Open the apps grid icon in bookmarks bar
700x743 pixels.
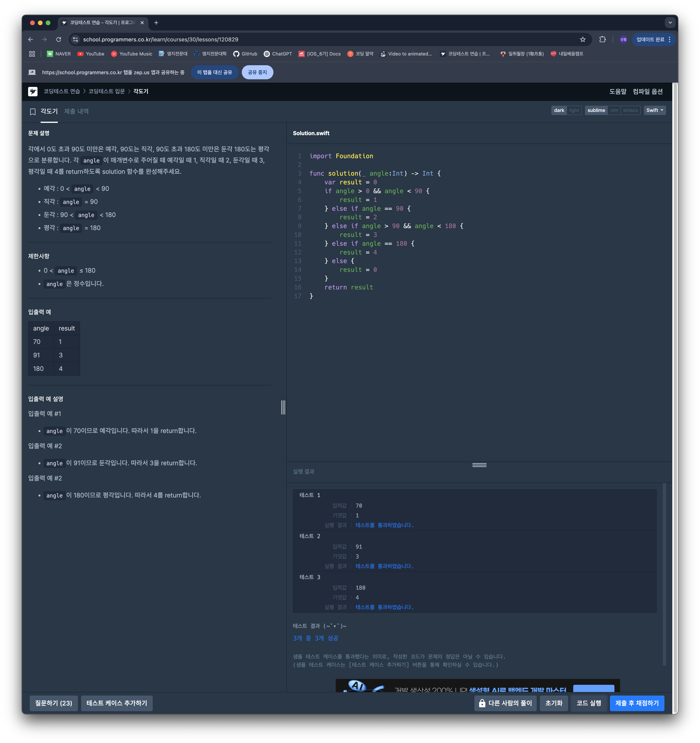(32, 54)
